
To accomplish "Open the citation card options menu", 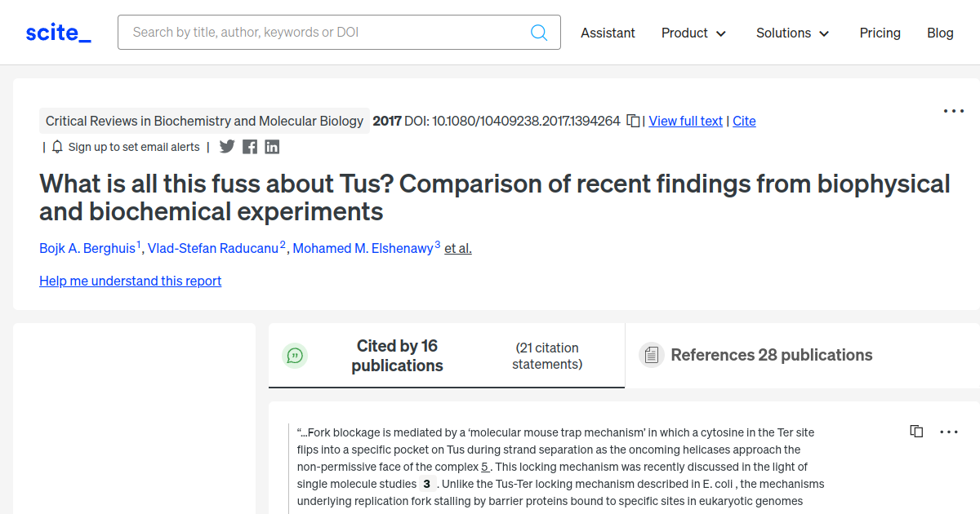I will tap(948, 431).
